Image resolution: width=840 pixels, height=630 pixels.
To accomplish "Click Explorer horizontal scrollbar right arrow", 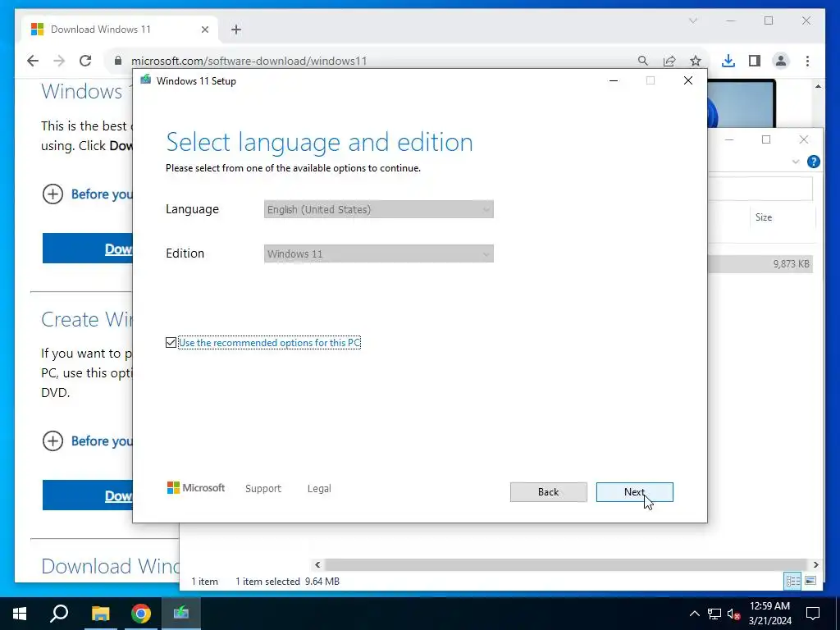I will coord(816,564).
